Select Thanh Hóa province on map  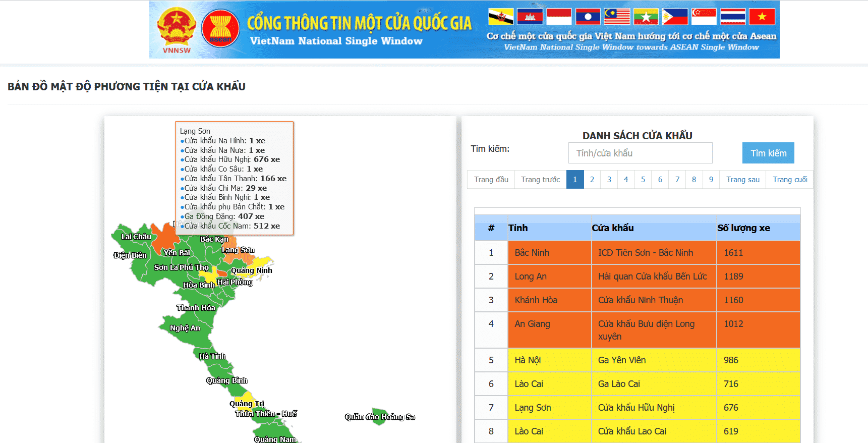click(196, 308)
